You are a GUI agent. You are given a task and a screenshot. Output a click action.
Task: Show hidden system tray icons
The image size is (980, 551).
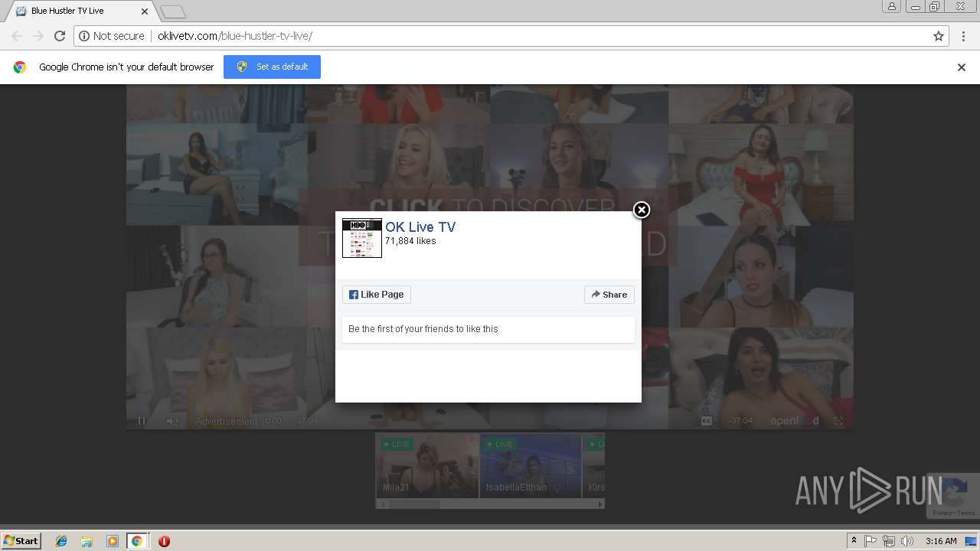(854, 541)
